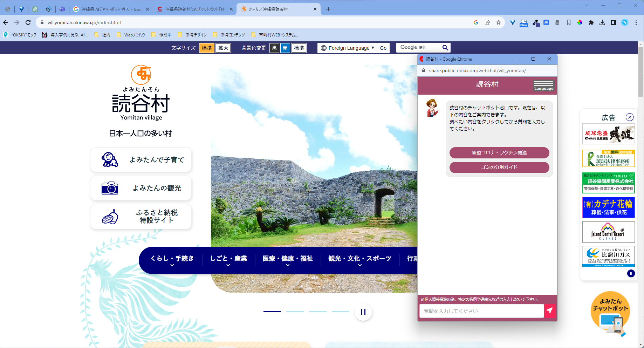Click the camera icon on よみたんの観光
644x348 pixels.
110,188
